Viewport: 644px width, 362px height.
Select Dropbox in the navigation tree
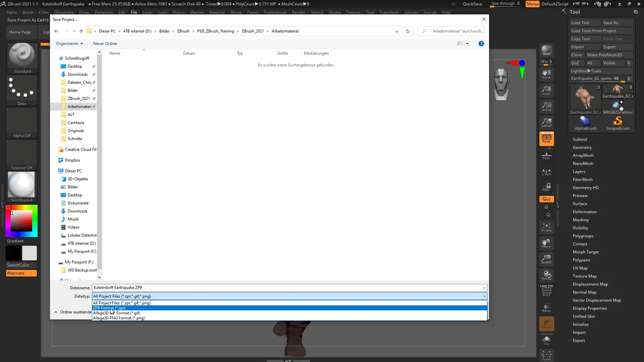[72, 160]
